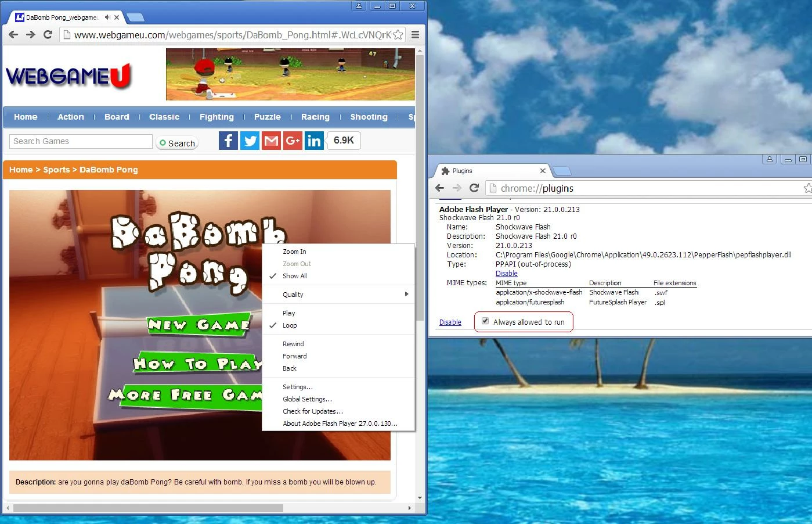The width and height of the screenshot is (812, 524).
Task: Share page via Gmail icon
Action: 271,141
